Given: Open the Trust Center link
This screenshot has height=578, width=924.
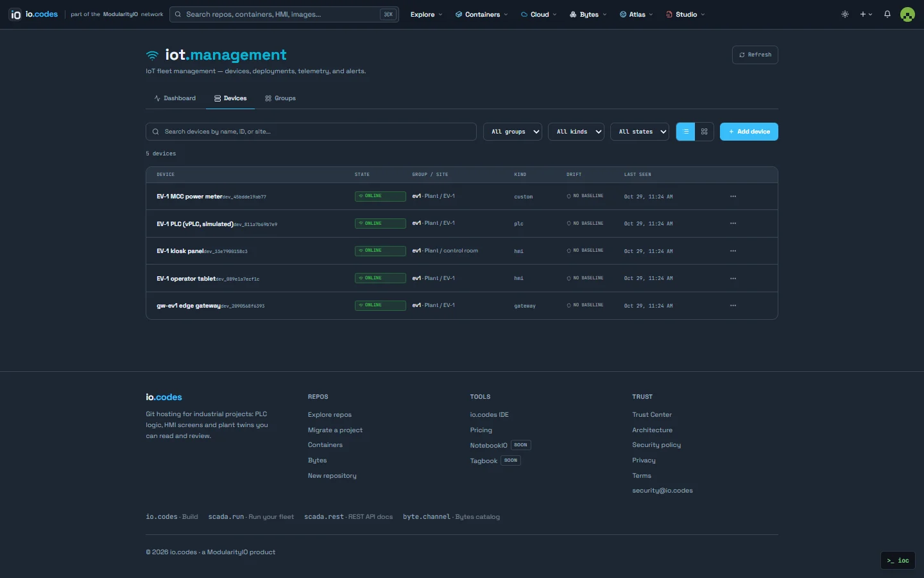Looking at the screenshot, I should click(652, 415).
